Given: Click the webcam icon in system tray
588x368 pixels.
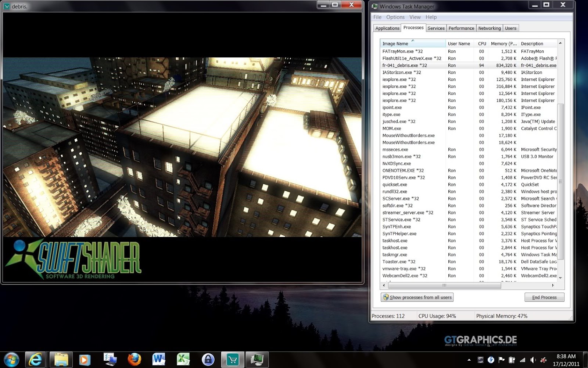Looking at the screenshot, I should (480, 360).
